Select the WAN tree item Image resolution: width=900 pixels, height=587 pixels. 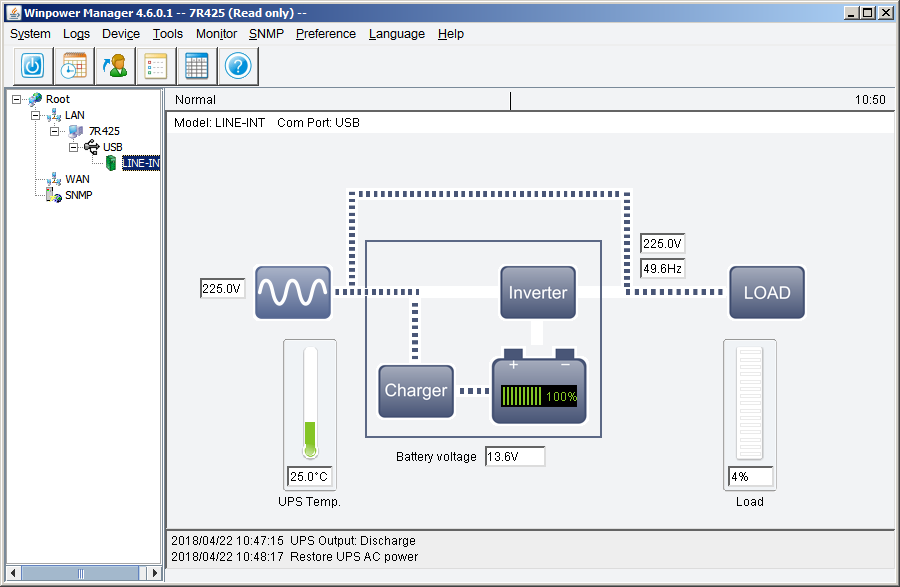[77, 179]
